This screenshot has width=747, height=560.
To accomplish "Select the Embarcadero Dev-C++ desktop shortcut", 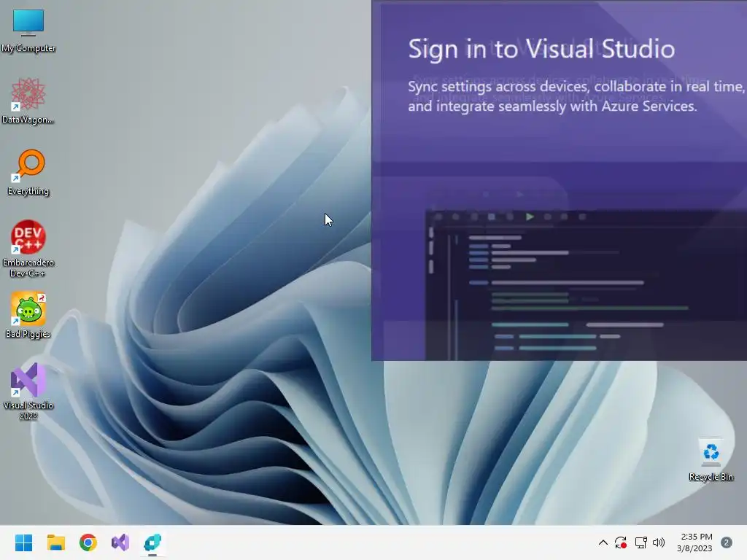I will (28, 248).
